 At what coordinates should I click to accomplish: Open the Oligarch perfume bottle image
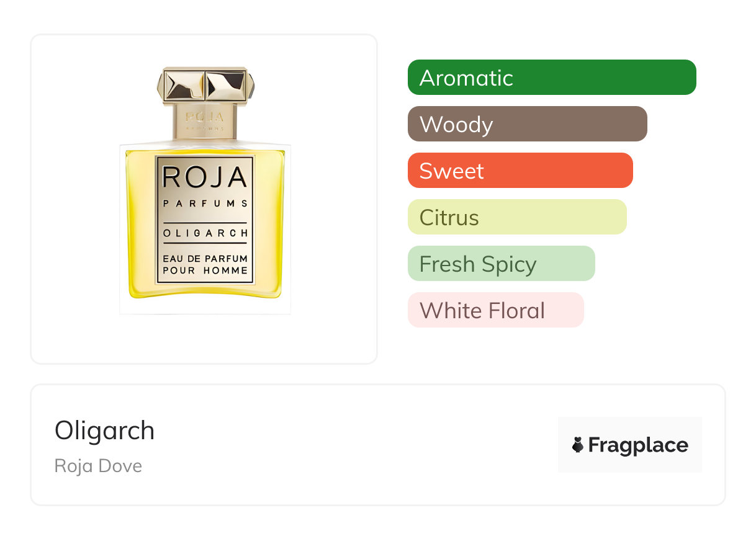pos(205,190)
